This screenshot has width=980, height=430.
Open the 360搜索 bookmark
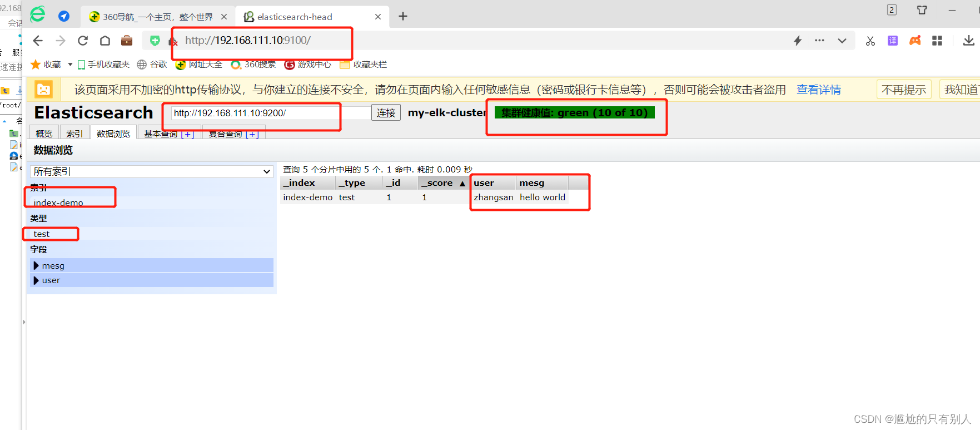pos(253,65)
